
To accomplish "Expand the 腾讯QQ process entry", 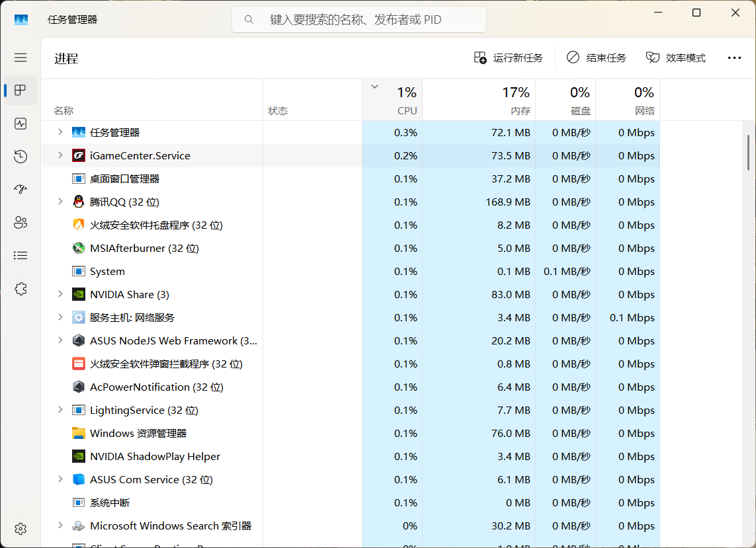I will click(60, 202).
